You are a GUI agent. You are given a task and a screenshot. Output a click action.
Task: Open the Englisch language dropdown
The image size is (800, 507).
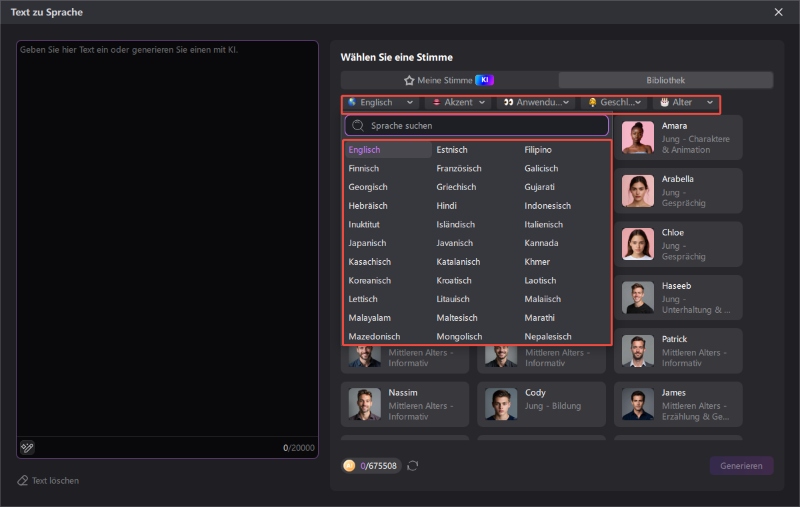click(x=380, y=102)
